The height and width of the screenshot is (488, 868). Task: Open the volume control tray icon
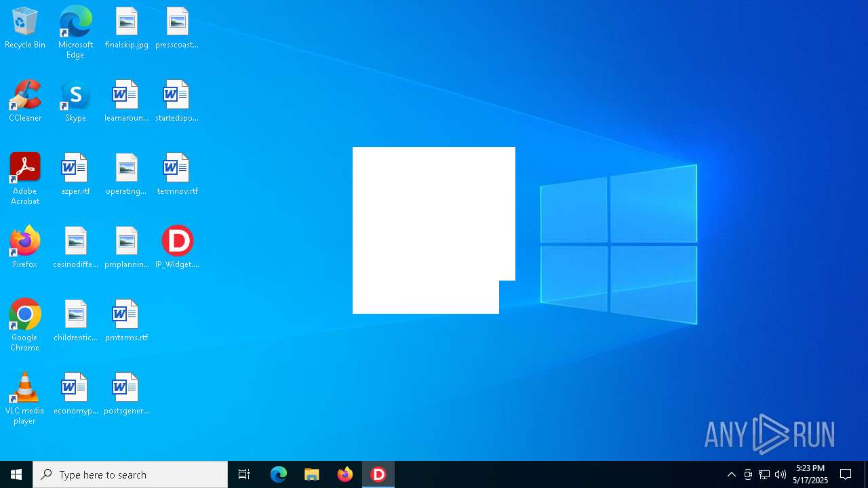click(781, 474)
